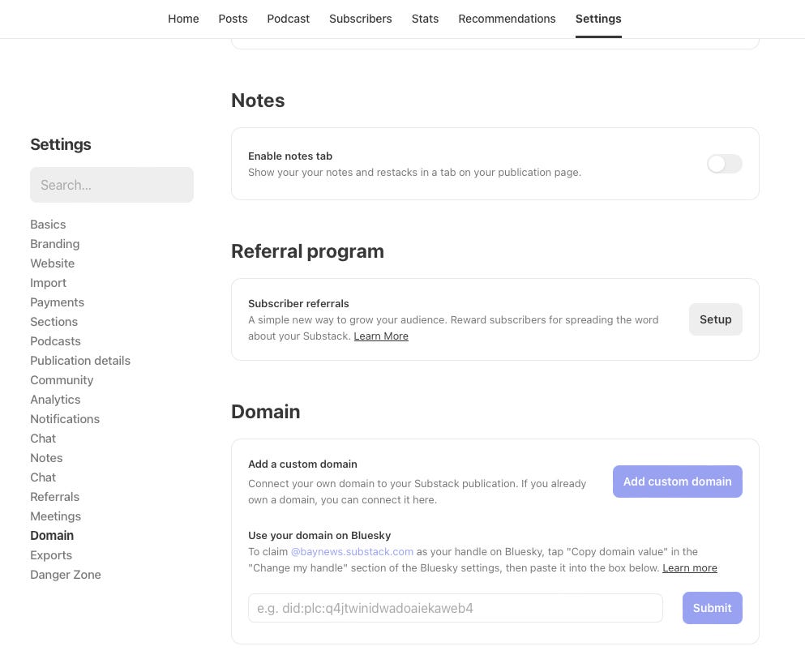
Task: Submit the Bluesky domain value
Action: tap(712, 608)
